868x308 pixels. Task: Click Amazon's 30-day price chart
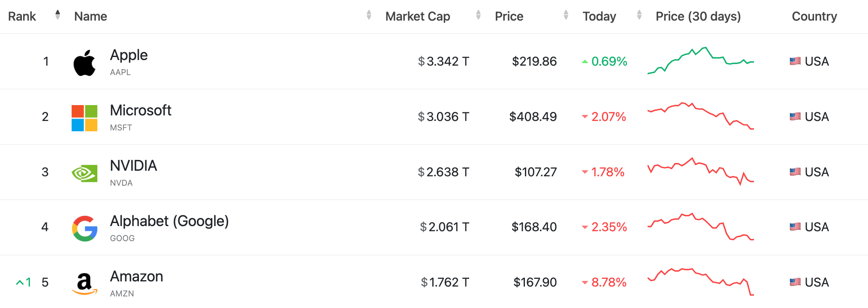click(x=700, y=282)
